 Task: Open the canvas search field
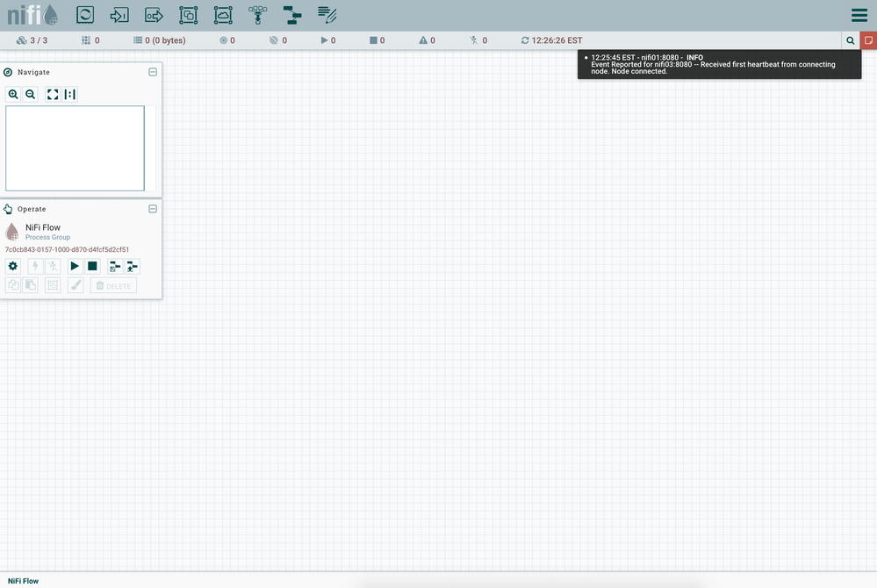850,39
